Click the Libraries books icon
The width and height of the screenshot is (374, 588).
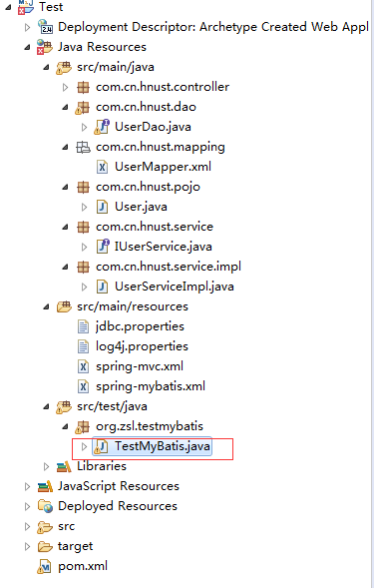click(64, 467)
